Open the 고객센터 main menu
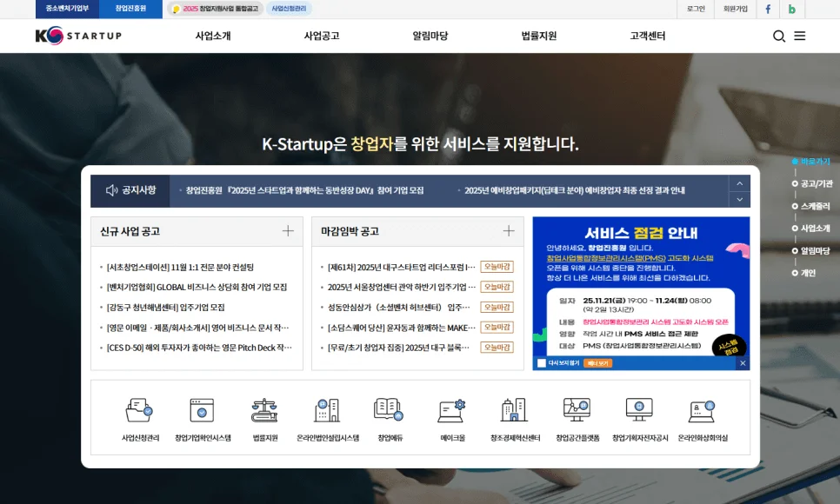Viewport: 840px width, 504px height. tap(648, 36)
